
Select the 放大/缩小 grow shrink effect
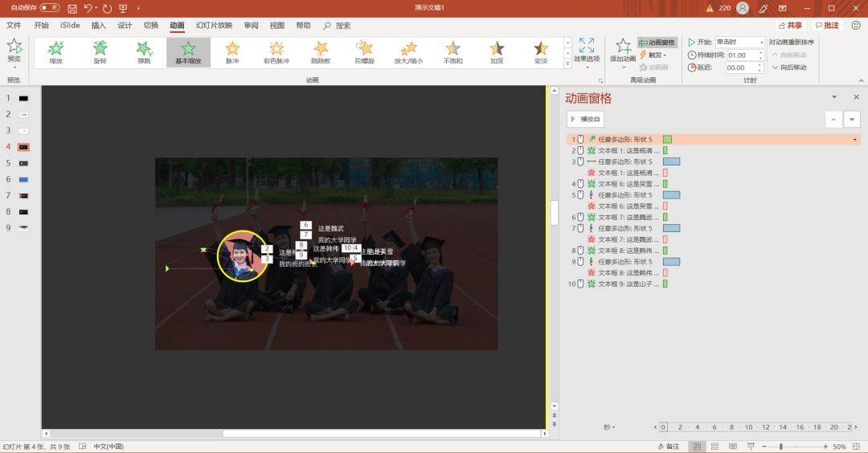pos(408,52)
